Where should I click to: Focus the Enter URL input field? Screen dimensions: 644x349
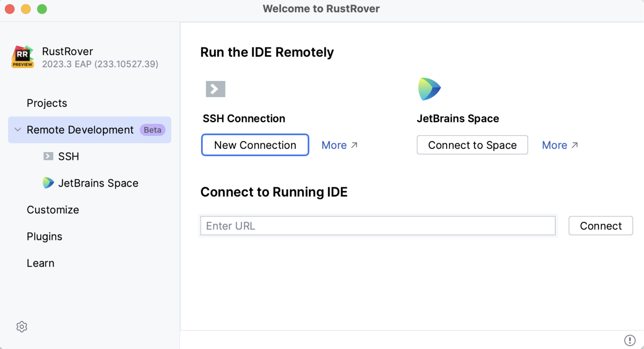(x=378, y=226)
